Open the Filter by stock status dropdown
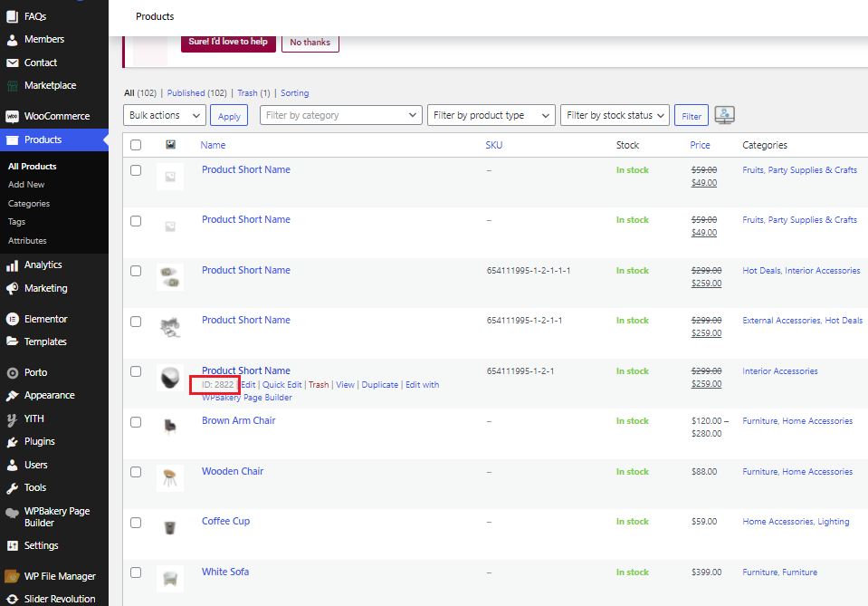868x606 pixels. pos(615,115)
